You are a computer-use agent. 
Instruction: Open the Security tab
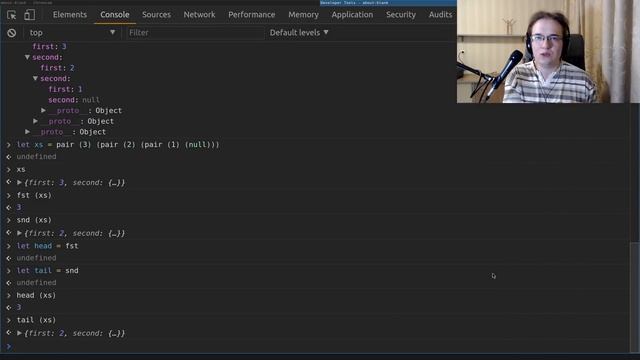pos(401,15)
